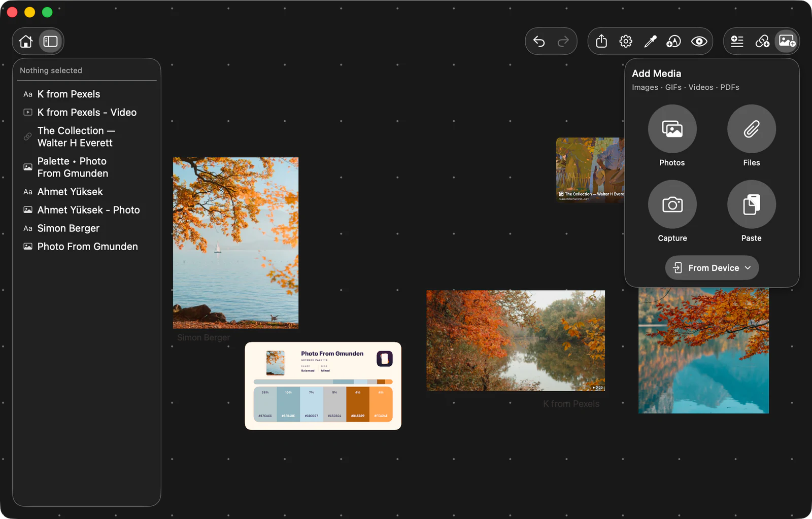The width and height of the screenshot is (812, 519).
Task: Click the autumn river video thumbnail
Action: (x=516, y=340)
